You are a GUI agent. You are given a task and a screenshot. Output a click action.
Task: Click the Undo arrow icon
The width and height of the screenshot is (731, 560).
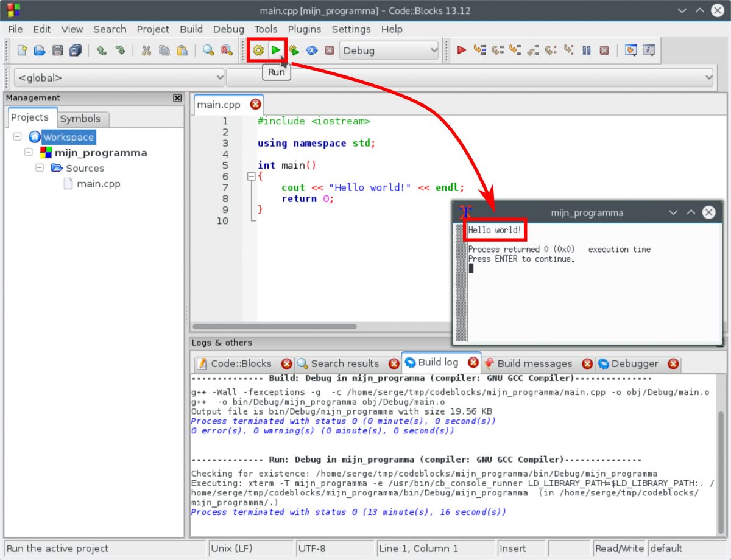pos(102,51)
